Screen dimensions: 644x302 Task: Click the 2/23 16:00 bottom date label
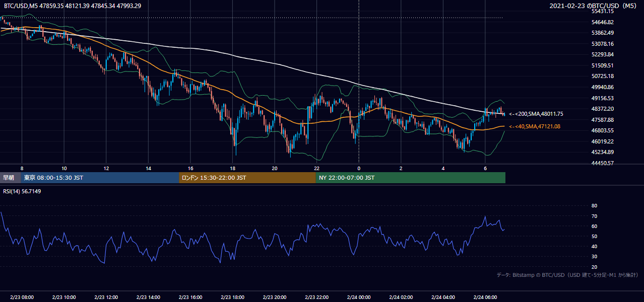coord(190,297)
